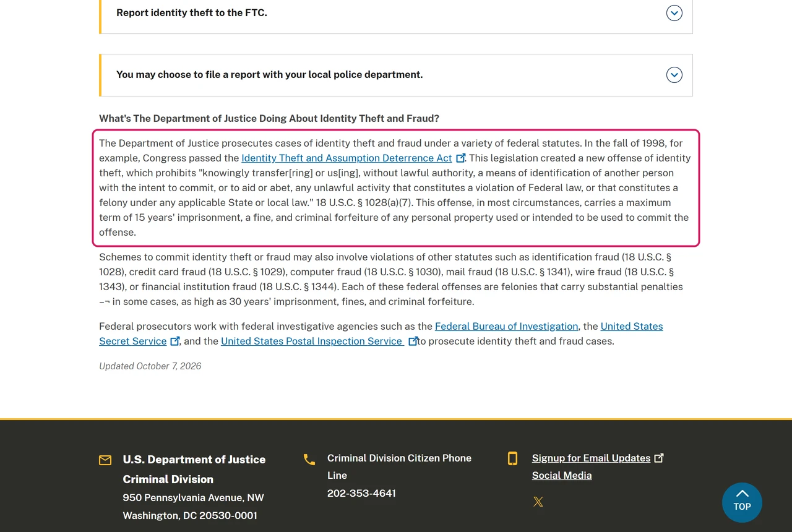Expand the 'Report identity theft to the FTC' chevron
The width and height of the screenshot is (792, 532).
674,12
